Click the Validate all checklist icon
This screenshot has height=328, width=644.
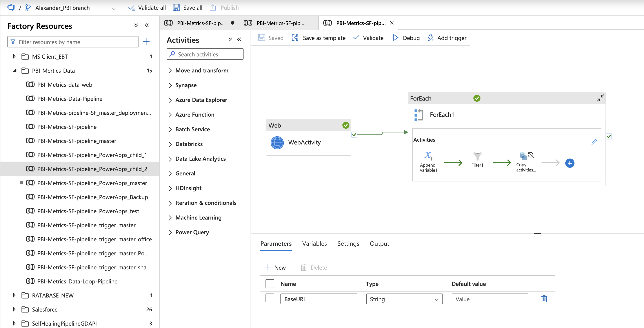click(x=131, y=8)
